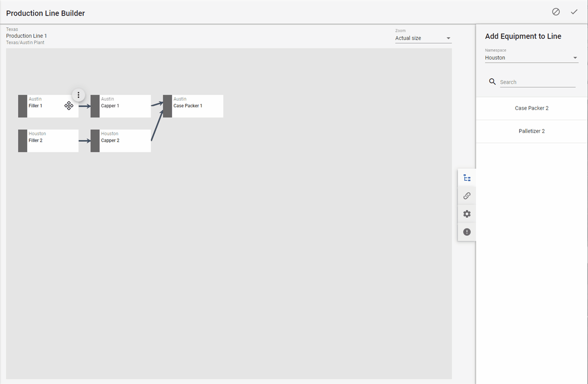The height and width of the screenshot is (384, 588).
Task: Click the equipment Search input field
Action: coord(537,82)
